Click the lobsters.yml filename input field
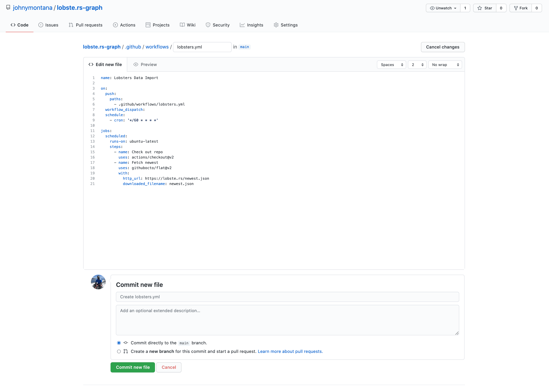Screen dimensions: 549x392 point(202,47)
